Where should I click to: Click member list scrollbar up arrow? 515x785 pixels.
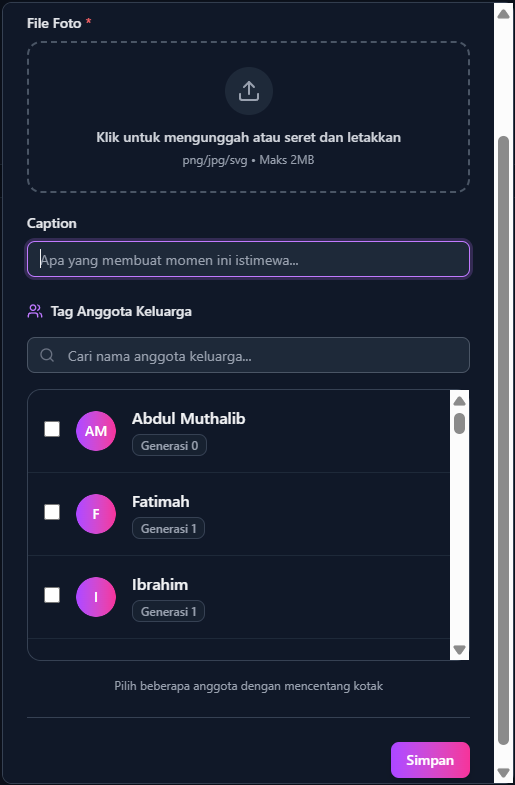point(459,401)
